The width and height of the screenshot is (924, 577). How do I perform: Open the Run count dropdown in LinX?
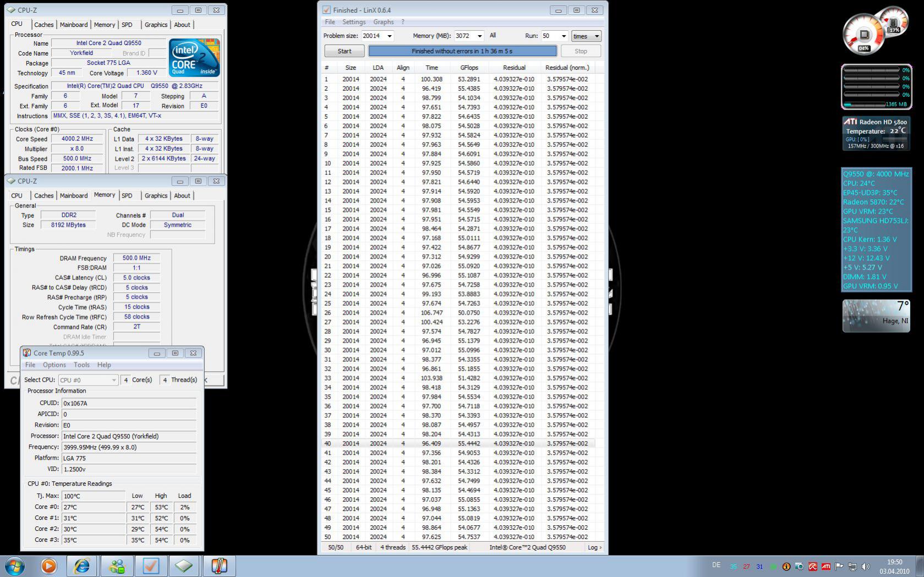click(563, 36)
